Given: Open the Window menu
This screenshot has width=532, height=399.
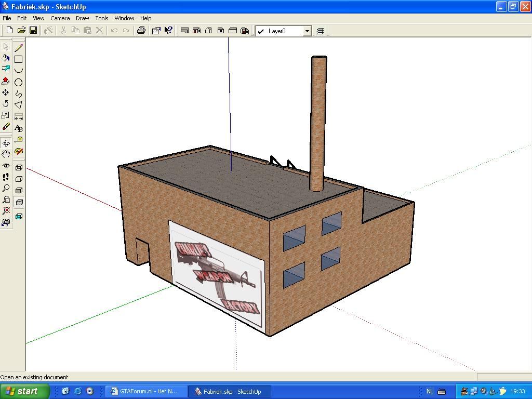Looking at the screenshot, I should point(124,18).
